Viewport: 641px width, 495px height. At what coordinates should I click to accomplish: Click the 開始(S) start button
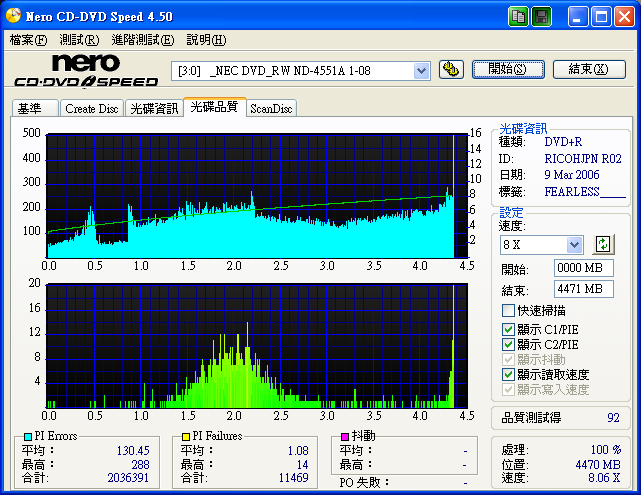[508, 69]
